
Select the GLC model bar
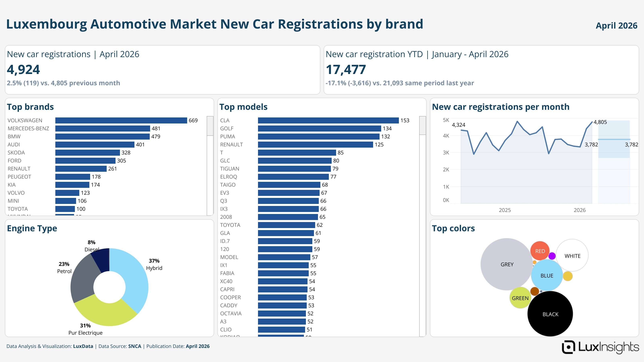tap(295, 161)
